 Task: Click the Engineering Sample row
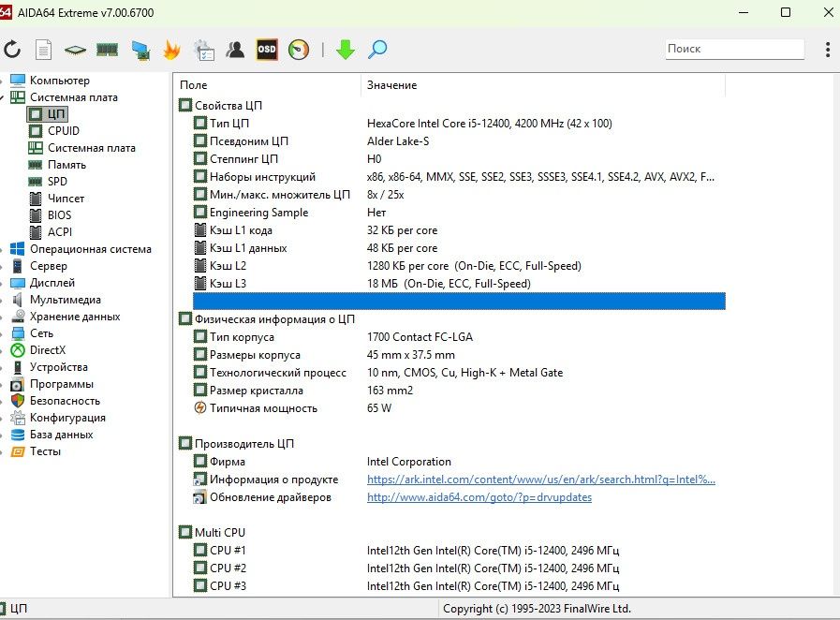(459, 213)
